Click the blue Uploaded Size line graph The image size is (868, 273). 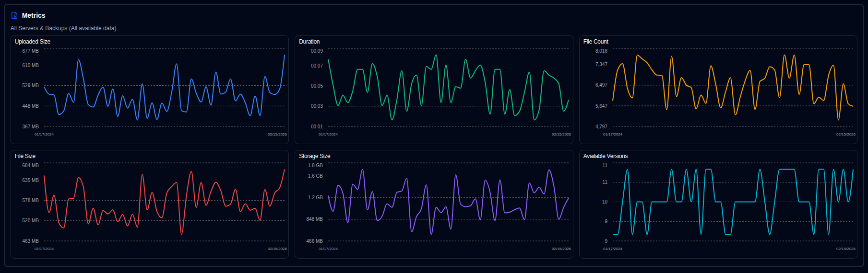point(164,88)
